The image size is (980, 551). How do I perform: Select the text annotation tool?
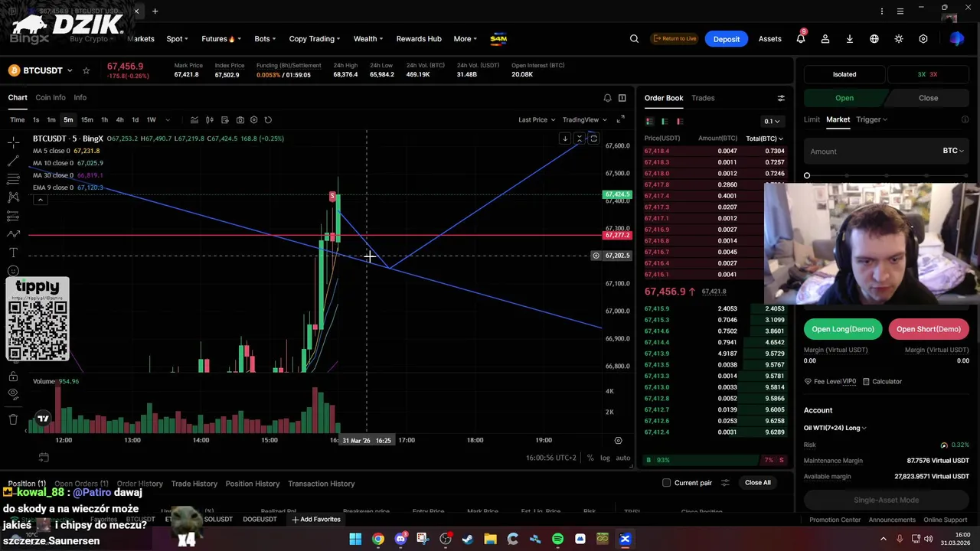(x=13, y=253)
